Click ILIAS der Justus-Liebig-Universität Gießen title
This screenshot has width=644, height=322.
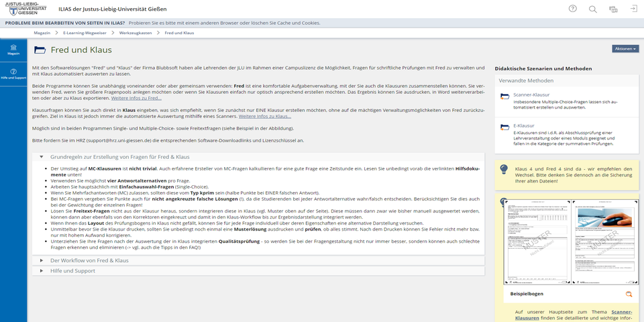113,9
